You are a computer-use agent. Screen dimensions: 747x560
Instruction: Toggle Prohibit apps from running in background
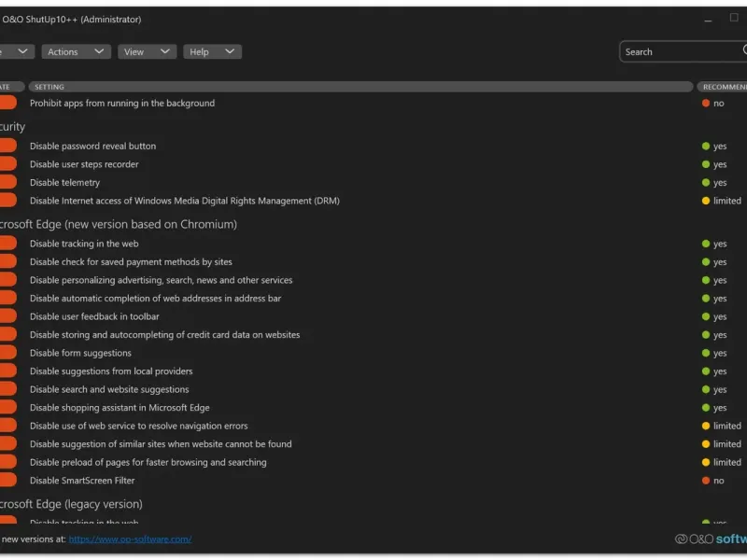coord(8,103)
